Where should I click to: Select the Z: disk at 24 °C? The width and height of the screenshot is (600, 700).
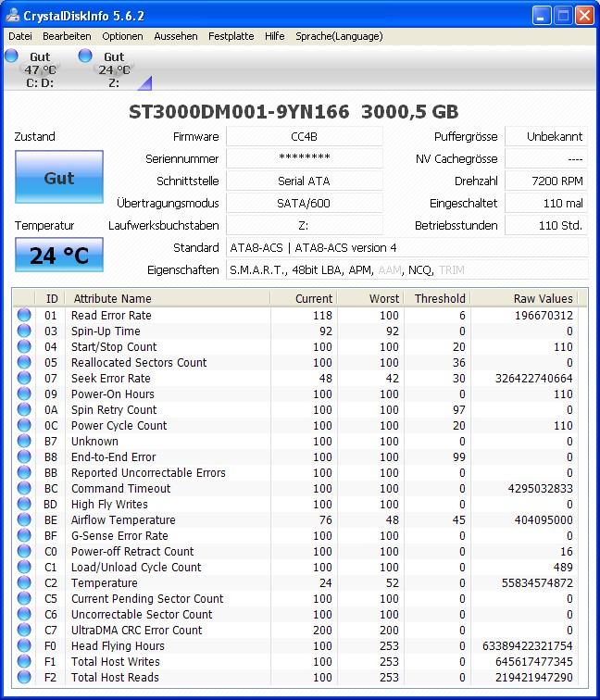(114, 69)
